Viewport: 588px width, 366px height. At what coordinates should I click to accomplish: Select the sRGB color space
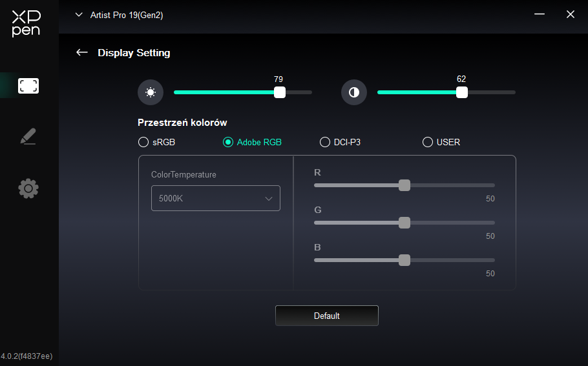point(143,142)
